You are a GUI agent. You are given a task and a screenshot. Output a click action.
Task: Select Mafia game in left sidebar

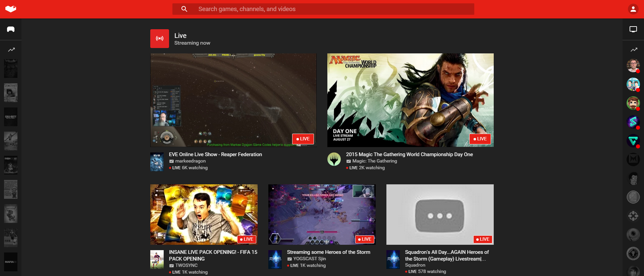[x=11, y=262]
